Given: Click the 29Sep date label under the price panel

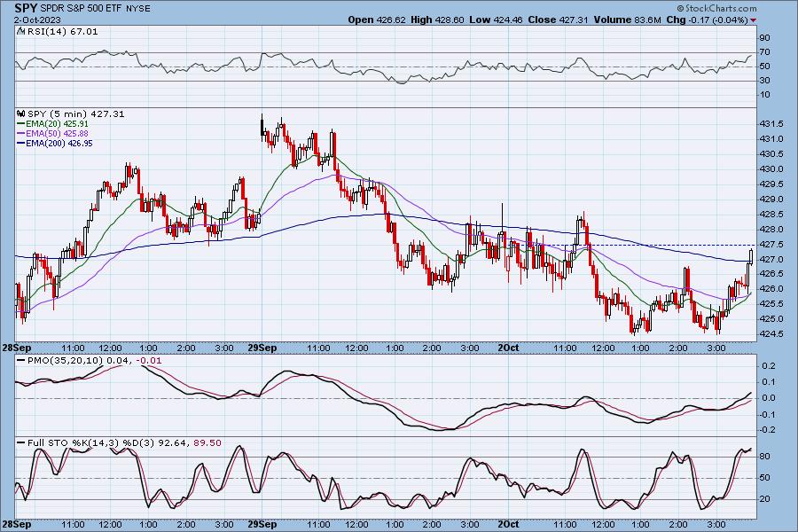Looking at the screenshot, I should [262, 348].
